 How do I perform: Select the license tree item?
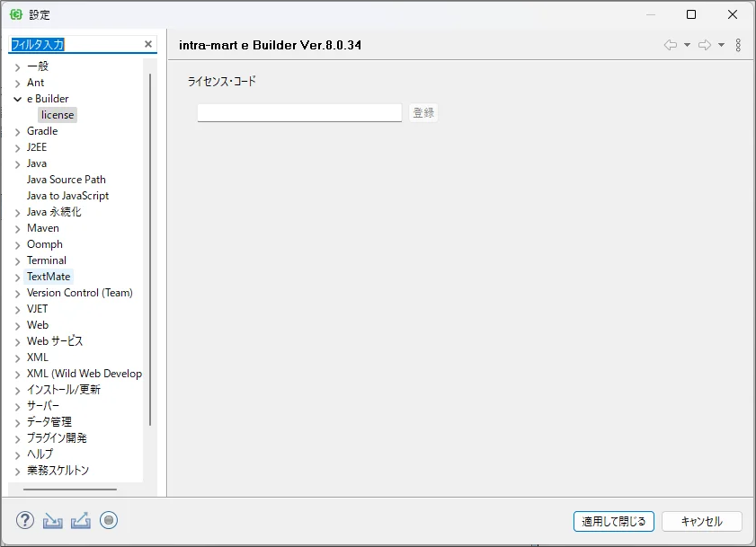pyautogui.click(x=58, y=115)
